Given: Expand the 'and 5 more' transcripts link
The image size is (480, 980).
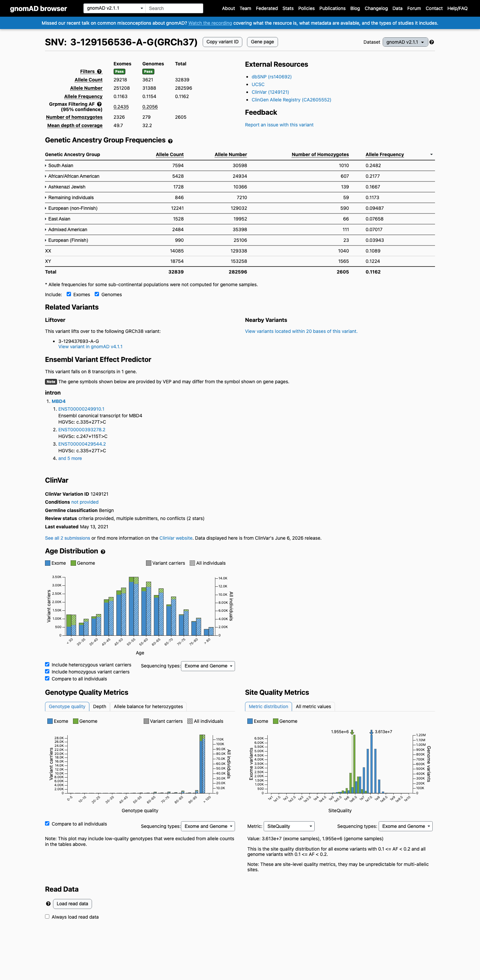Looking at the screenshot, I should click(x=70, y=458).
